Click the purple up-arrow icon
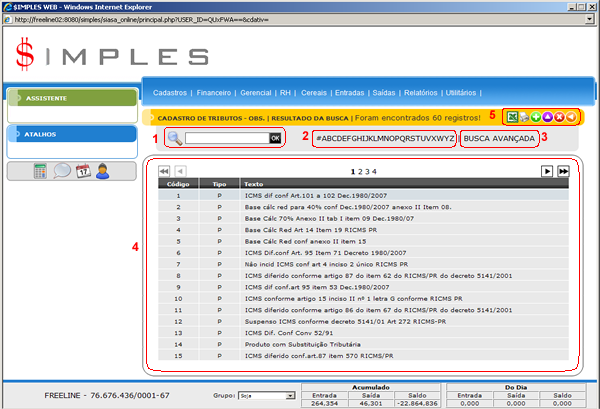Viewport: 600px width, 409px height. 547,117
